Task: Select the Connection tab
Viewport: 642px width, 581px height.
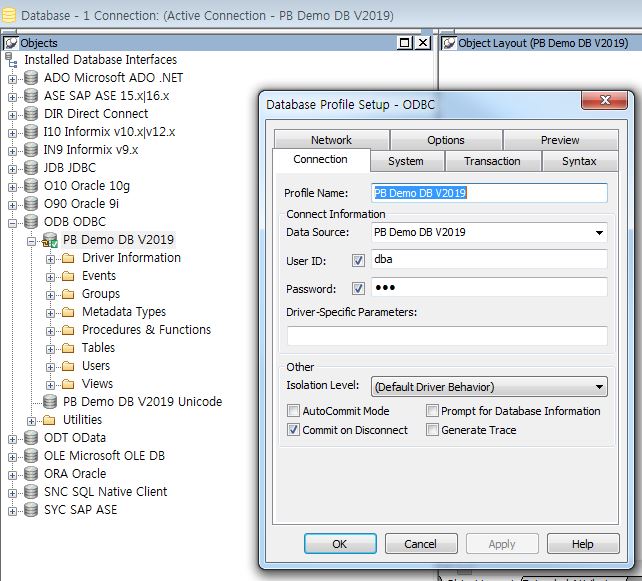Action: pos(321,159)
